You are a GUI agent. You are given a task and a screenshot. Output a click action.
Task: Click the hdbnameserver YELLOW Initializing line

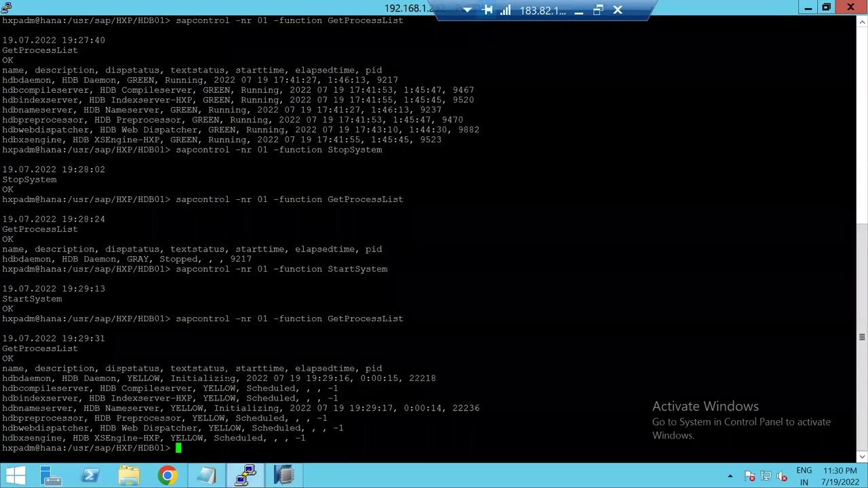click(x=241, y=408)
